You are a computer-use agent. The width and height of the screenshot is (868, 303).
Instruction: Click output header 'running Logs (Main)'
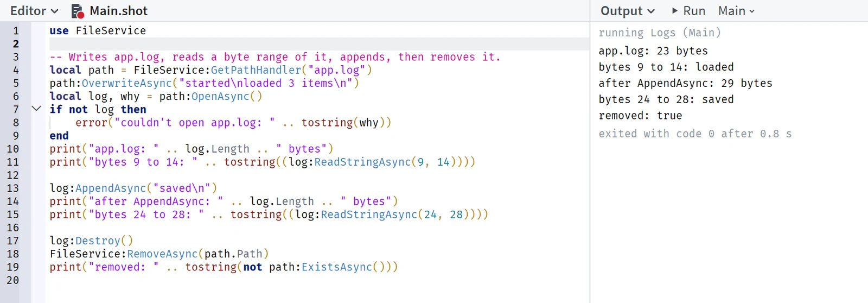(x=660, y=33)
